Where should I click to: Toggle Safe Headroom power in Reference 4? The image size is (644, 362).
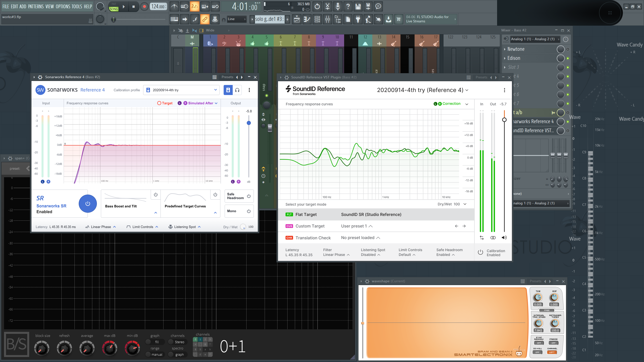tap(249, 196)
